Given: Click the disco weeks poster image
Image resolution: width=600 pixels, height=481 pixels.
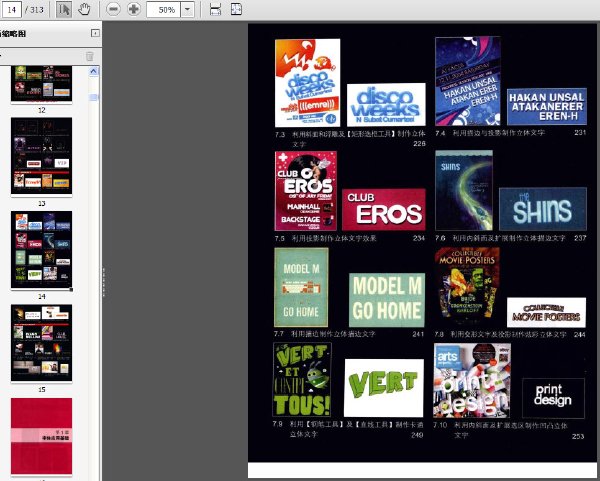Looking at the screenshot, I should 307,83.
